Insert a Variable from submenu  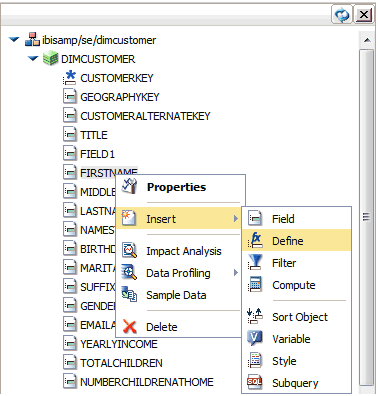tap(297, 339)
